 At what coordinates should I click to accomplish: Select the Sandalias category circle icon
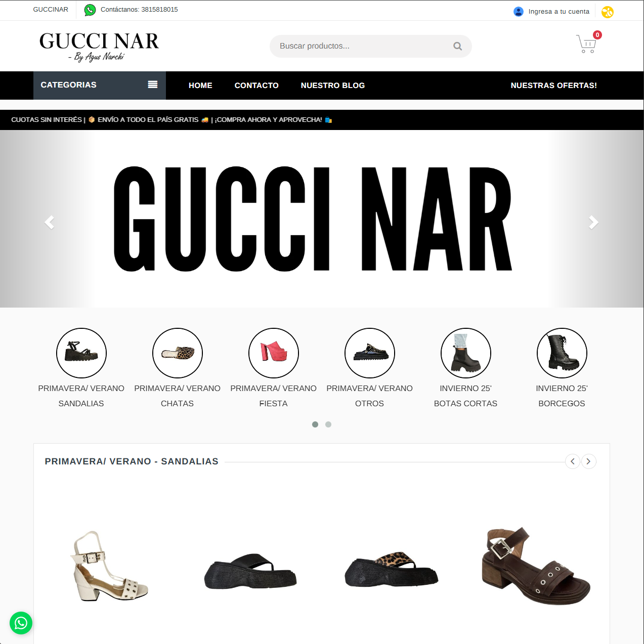pyautogui.click(x=81, y=353)
